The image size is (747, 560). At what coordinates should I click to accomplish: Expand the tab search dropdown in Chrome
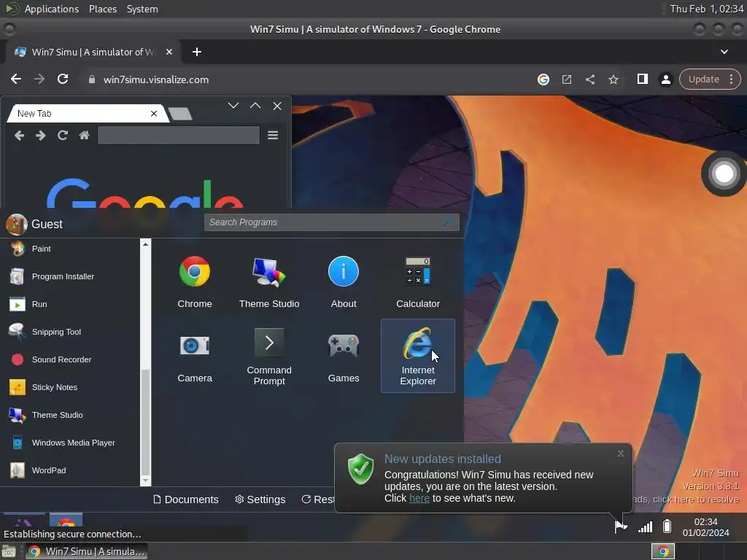pyautogui.click(x=724, y=52)
